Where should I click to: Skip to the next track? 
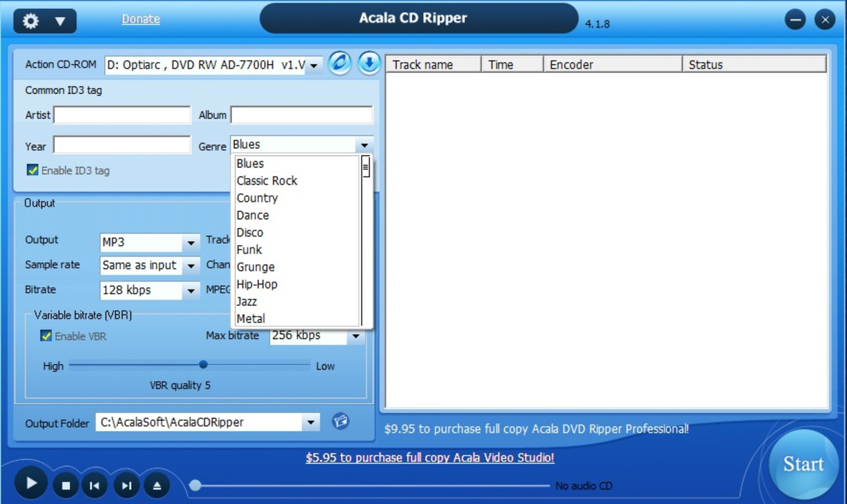click(x=126, y=485)
